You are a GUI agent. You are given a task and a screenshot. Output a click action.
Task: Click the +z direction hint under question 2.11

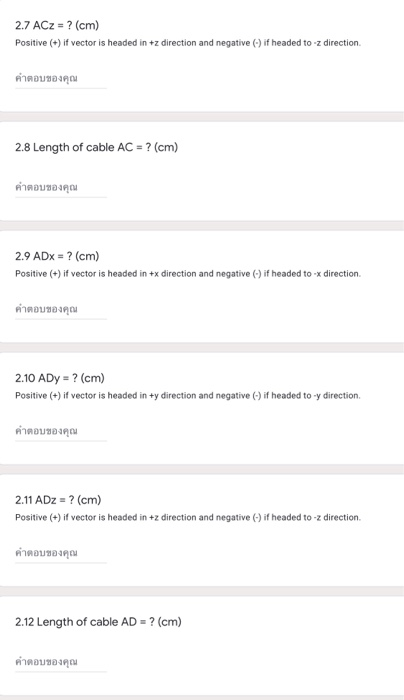(x=188, y=517)
